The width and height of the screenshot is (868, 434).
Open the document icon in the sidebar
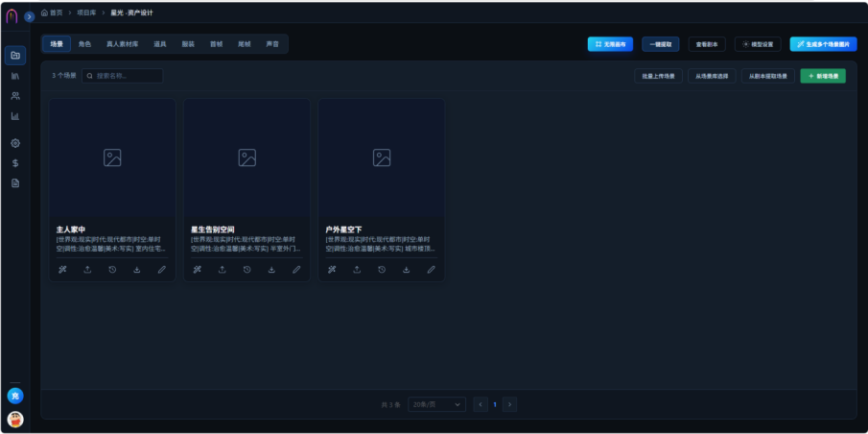coord(15,182)
